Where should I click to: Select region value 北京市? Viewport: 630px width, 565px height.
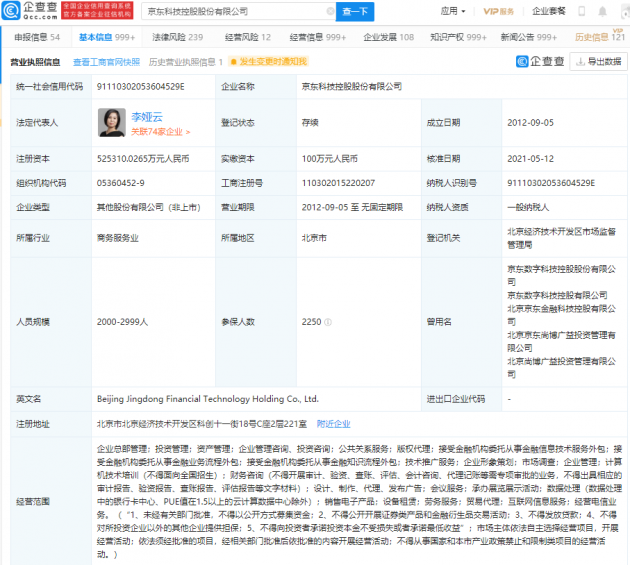314,238
